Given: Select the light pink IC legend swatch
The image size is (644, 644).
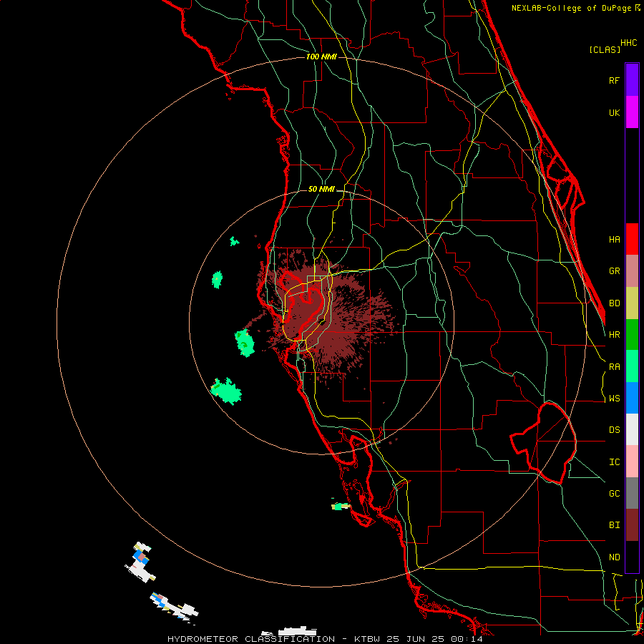Looking at the screenshot, I should [x=632, y=462].
